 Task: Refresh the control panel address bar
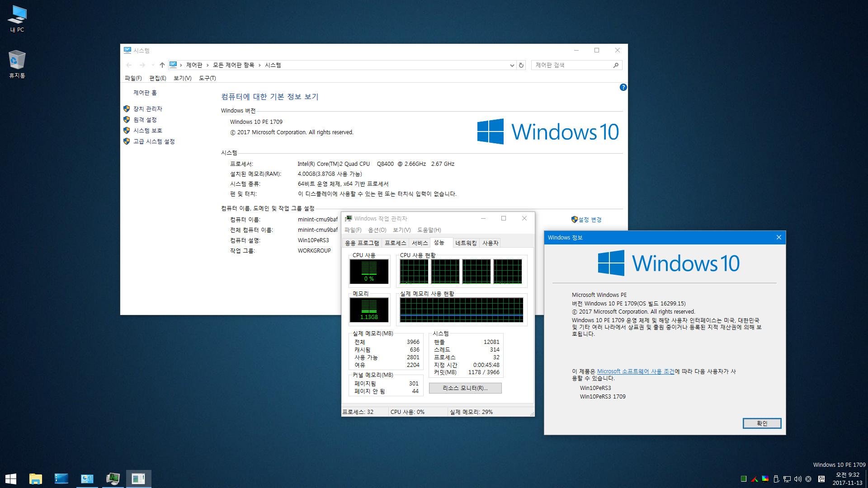(521, 65)
